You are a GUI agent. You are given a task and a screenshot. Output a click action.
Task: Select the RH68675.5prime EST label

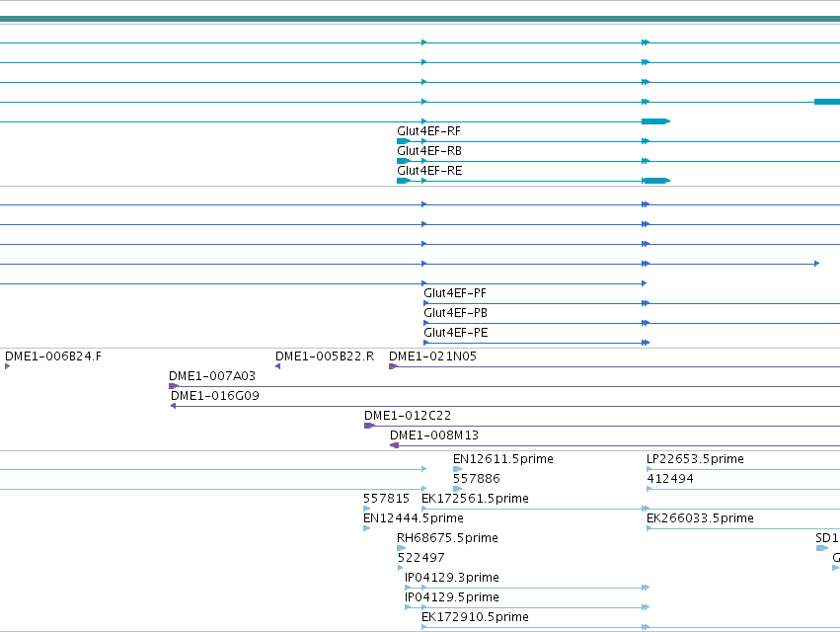(x=447, y=539)
